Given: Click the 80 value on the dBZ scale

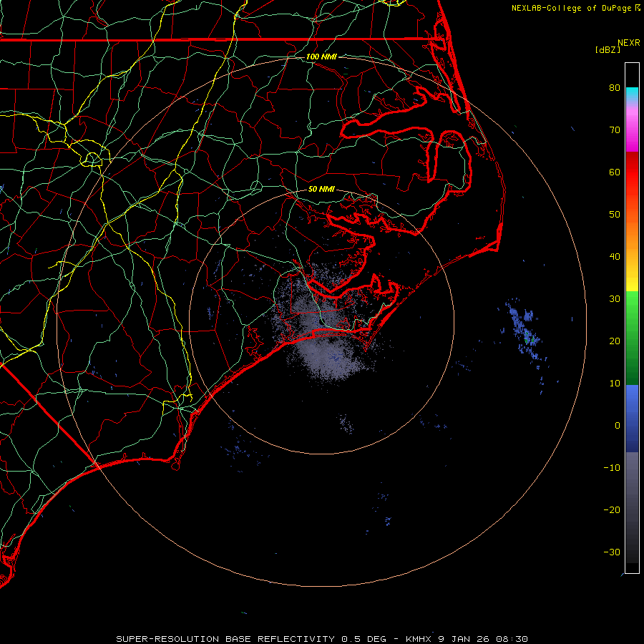Looking at the screenshot, I should point(615,87).
